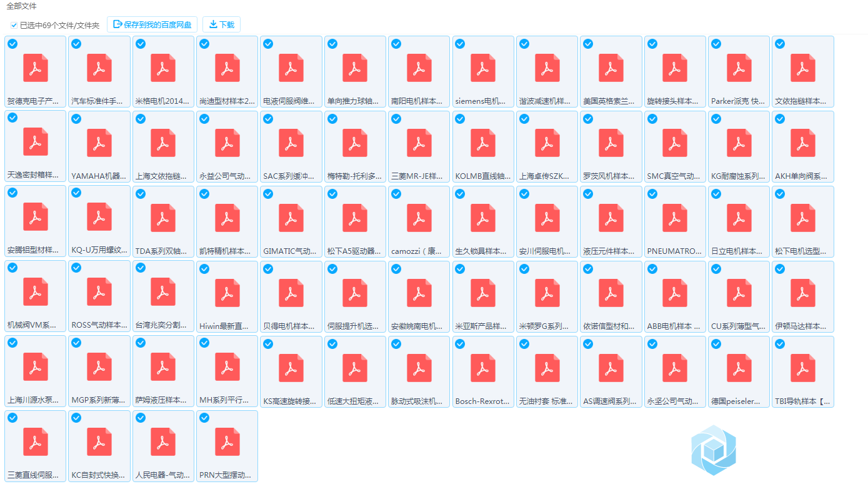
Task: Toggle the Parker派克 file checkmark
Action: tap(716, 44)
